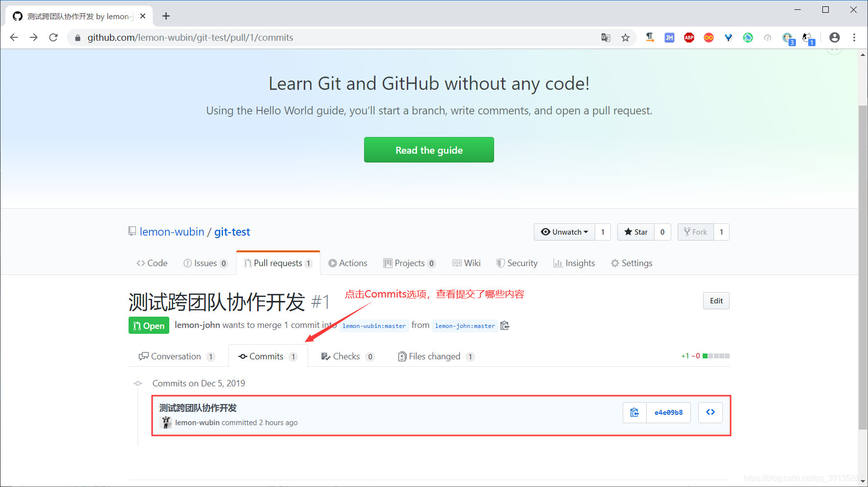Open the Chrome three-dot menu
This screenshot has height=487, width=868.
point(854,37)
